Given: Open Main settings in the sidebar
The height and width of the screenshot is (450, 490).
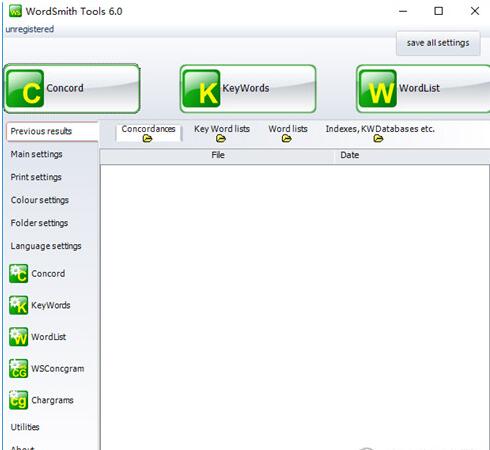Looking at the screenshot, I should tap(37, 154).
